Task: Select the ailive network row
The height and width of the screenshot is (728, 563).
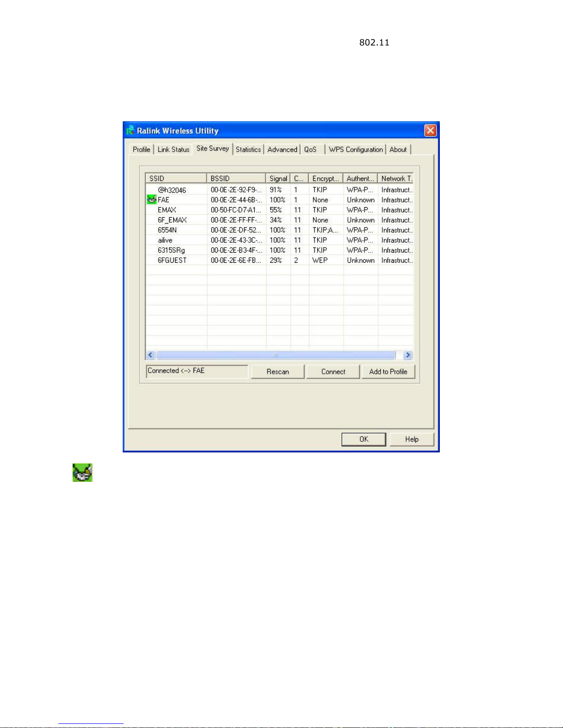Action: (279, 240)
